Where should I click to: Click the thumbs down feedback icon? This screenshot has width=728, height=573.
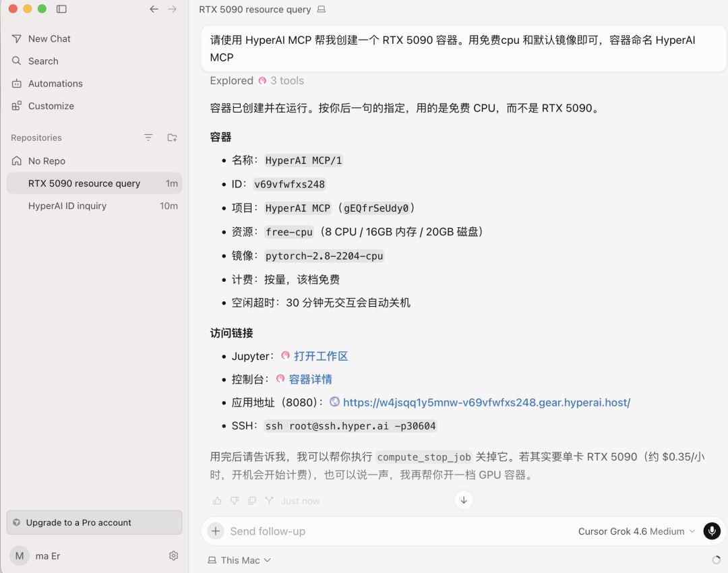click(235, 501)
